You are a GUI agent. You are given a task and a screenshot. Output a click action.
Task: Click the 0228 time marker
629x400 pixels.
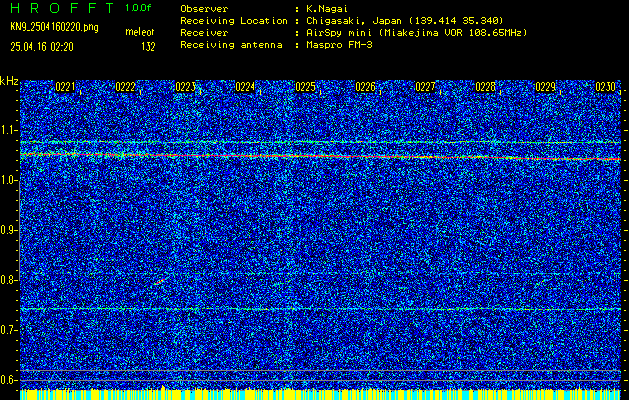pyautogui.click(x=485, y=87)
